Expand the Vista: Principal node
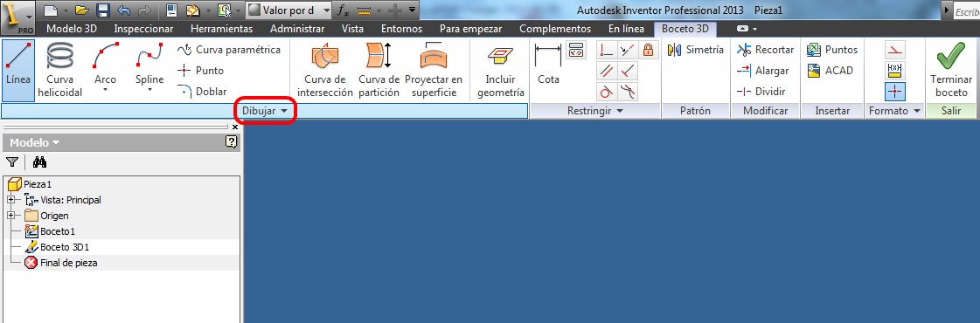Screen dimensions: 980x323 coord(10,200)
